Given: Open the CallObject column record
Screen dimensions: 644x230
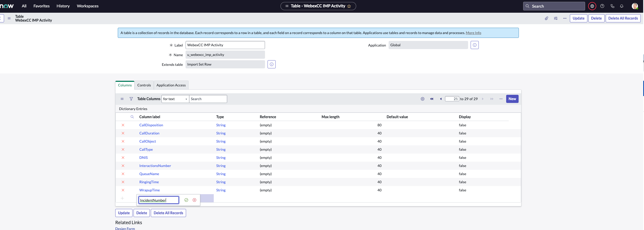Looking at the screenshot, I should [147, 141].
